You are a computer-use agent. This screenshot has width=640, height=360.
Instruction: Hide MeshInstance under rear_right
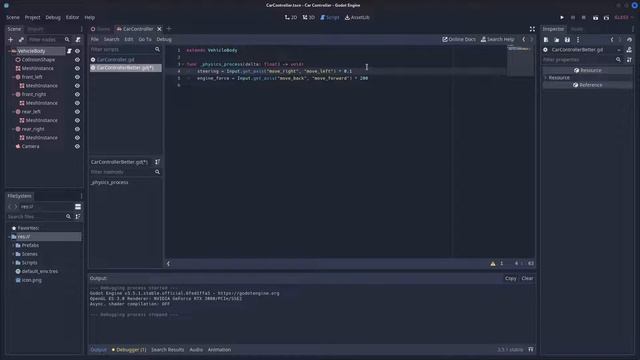(x=77, y=138)
